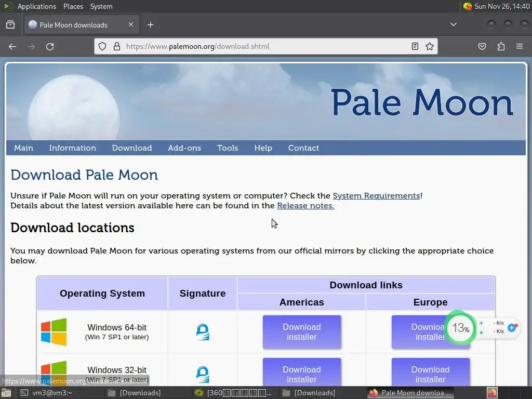Viewport: 532px width, 399px height.
Task: Switch to second Downloads window in taskbar
Action: (309, 393)
